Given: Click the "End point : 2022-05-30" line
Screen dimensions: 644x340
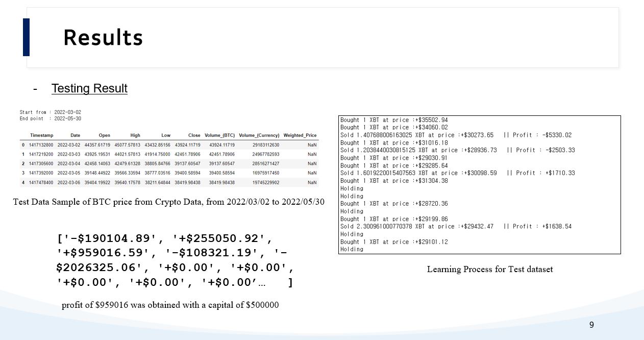Looking at the screenshot, I should pyautogui.click(x=51, y=118).
